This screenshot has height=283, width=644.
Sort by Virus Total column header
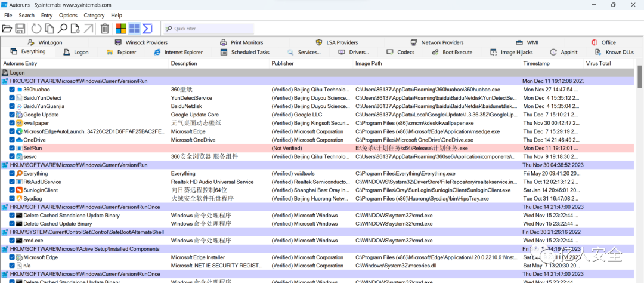click(x=609, y=63)
